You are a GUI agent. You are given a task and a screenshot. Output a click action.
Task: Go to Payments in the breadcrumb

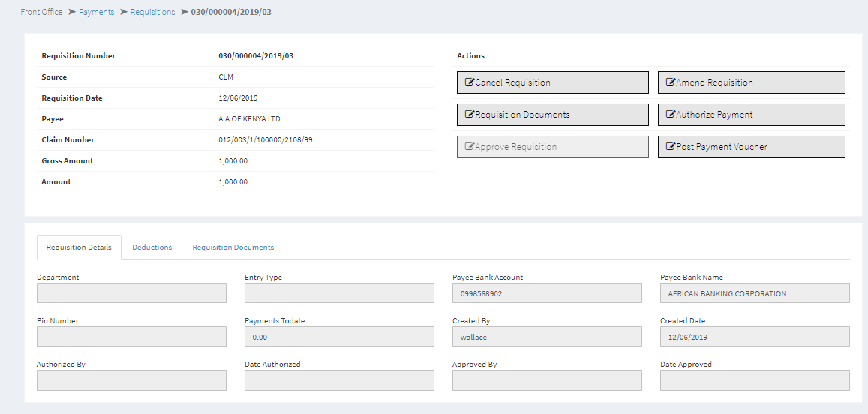point(96,12)
